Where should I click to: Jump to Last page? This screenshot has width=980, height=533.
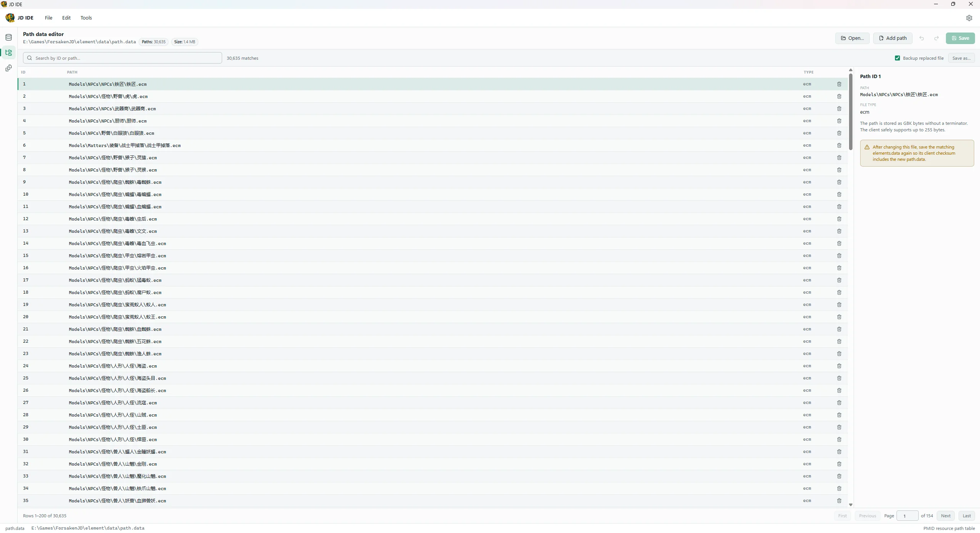967,516
